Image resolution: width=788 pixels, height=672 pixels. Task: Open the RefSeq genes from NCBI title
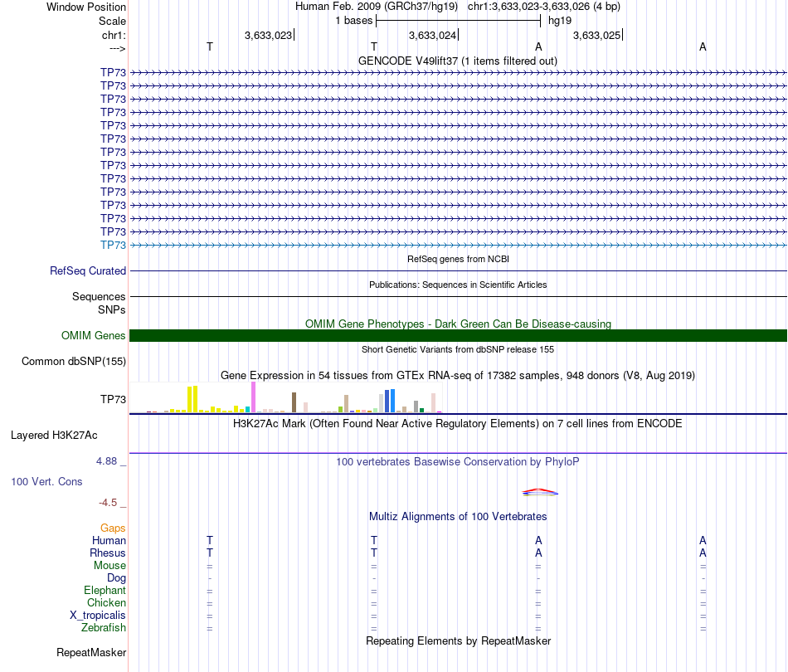coord(458,259)
